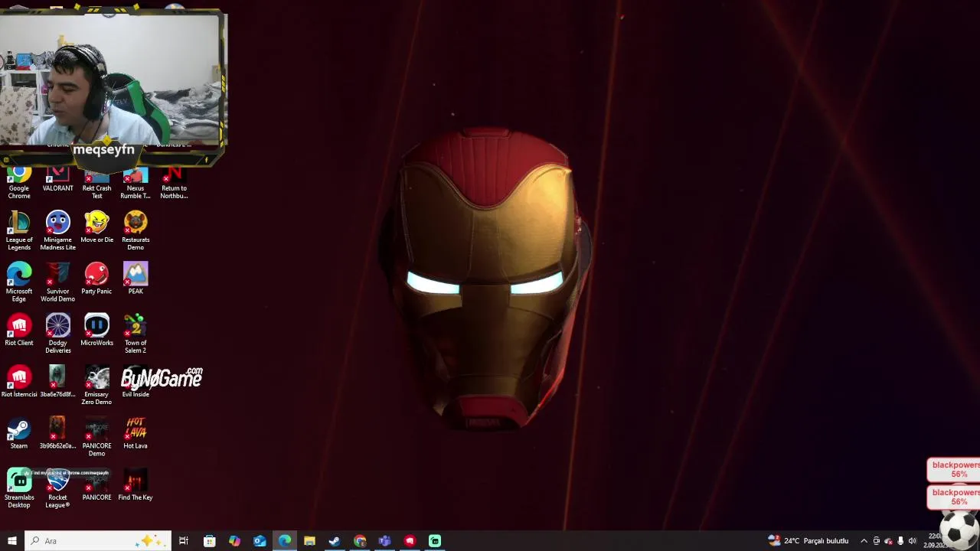Select the MicroWorks desktop icon

96,330
